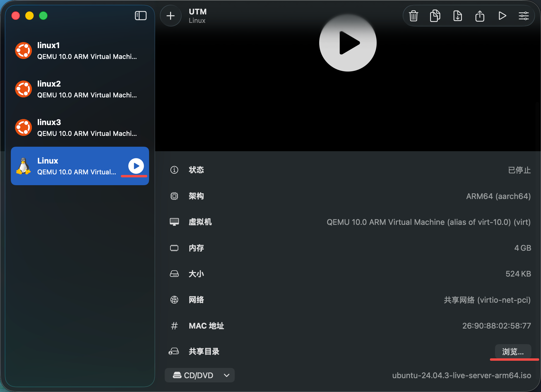Click the MAC 地址 hash icon

(x=174, y=326)
